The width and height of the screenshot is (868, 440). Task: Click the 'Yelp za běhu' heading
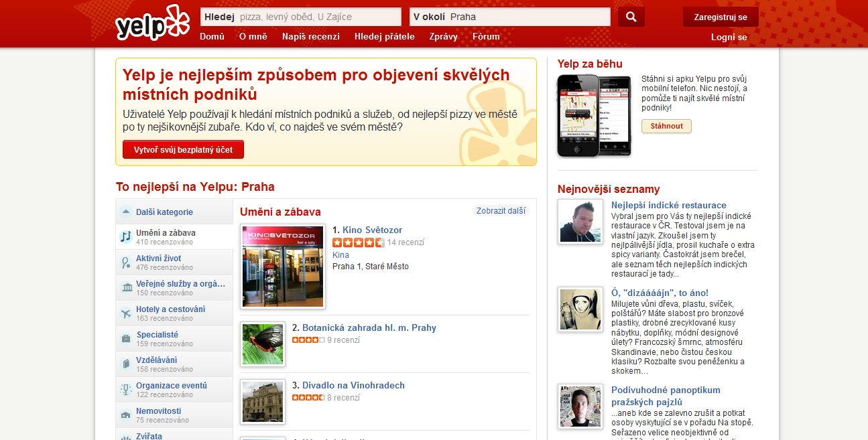(590, 64)
